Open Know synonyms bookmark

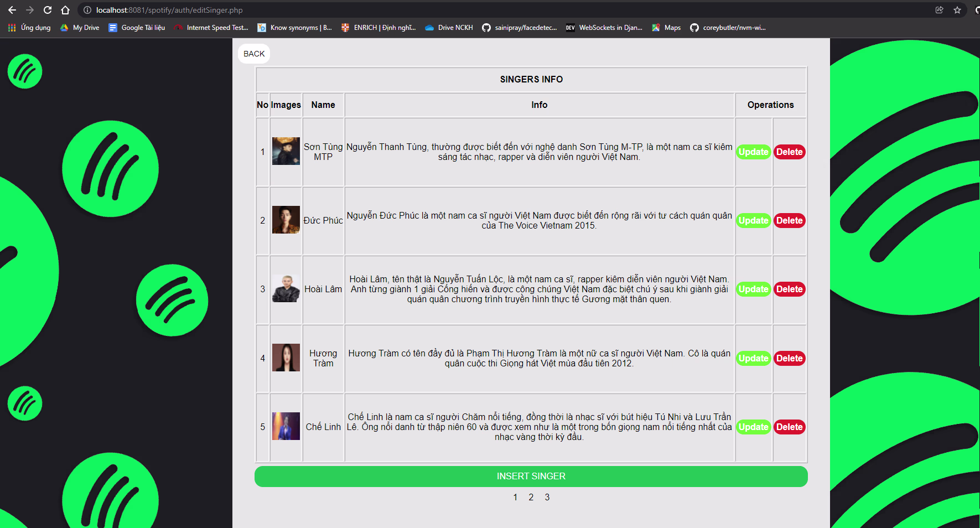pos(295,28)
